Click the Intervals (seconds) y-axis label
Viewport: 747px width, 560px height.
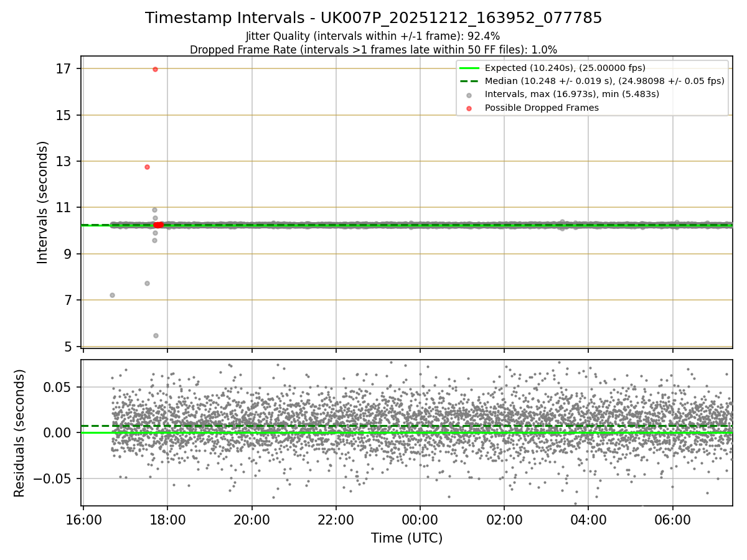(x=42, y=202)
